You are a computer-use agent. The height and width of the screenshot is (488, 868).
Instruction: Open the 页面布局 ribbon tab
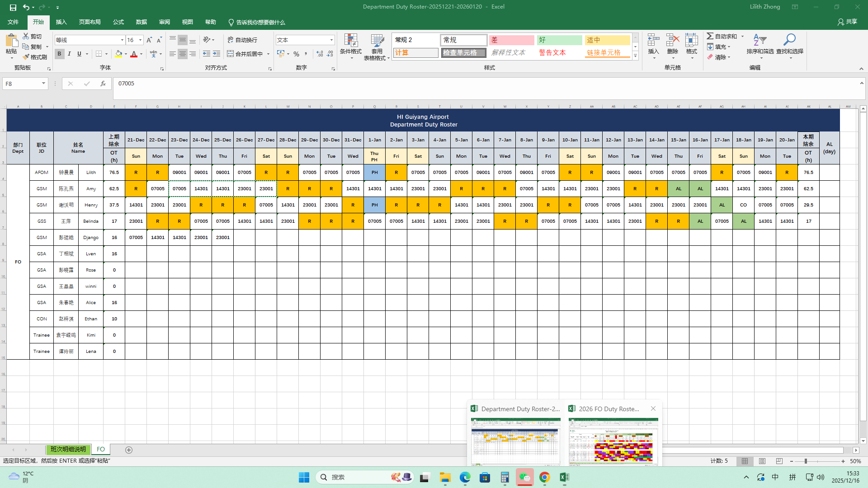tap(90, 22)
